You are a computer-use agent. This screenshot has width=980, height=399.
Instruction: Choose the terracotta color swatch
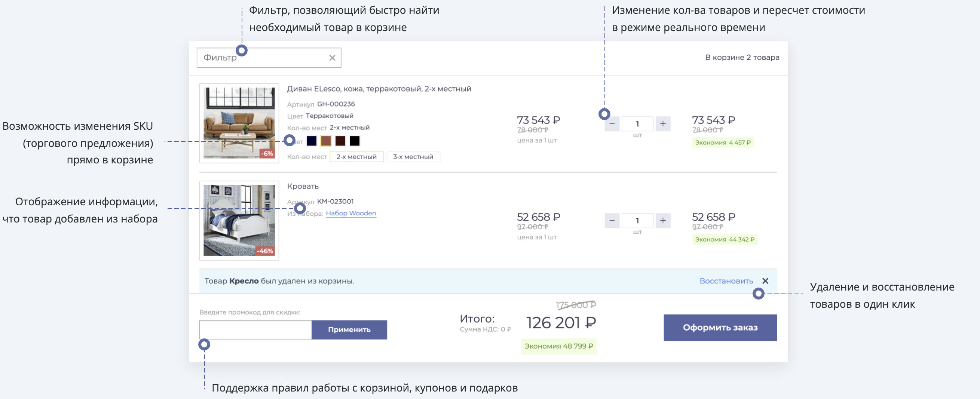(x=326, y=141)
